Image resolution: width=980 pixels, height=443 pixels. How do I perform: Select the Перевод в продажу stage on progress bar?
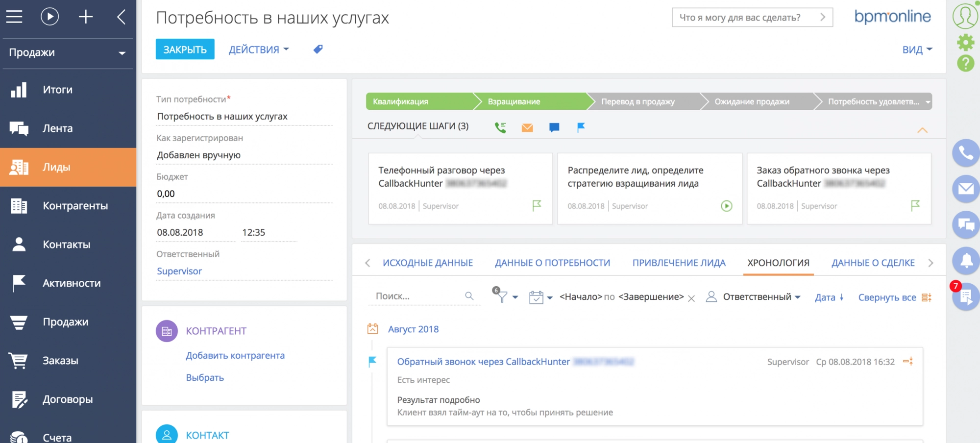(637, 101)
